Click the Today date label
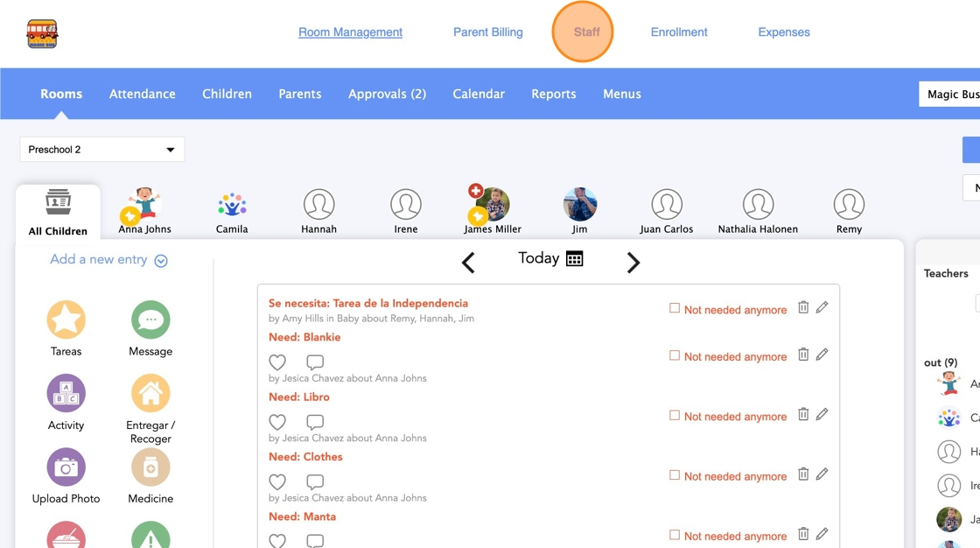The height and width of the screenshot is (548, 980). (x=539, y=257)
